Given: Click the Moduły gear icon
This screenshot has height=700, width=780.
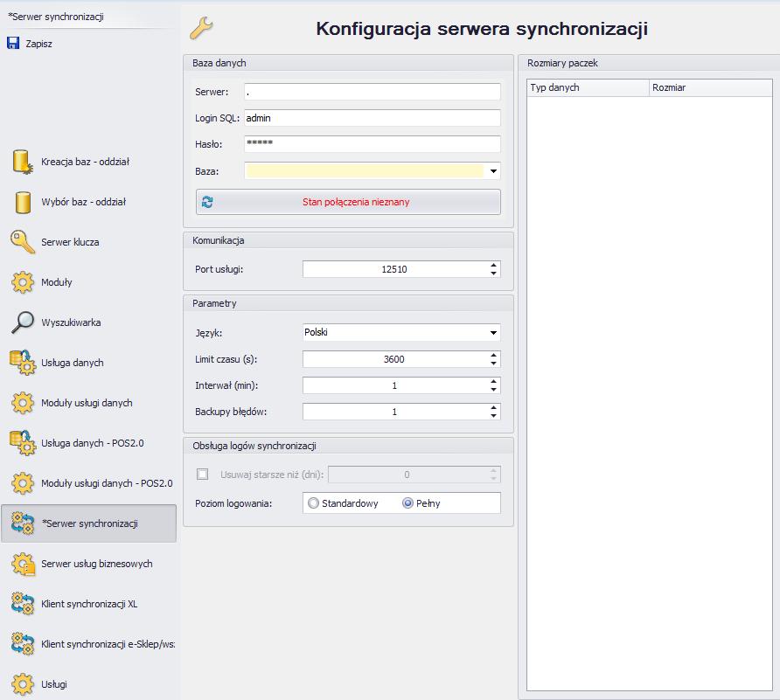Looking at the screenshot, I should click(23, 282).
